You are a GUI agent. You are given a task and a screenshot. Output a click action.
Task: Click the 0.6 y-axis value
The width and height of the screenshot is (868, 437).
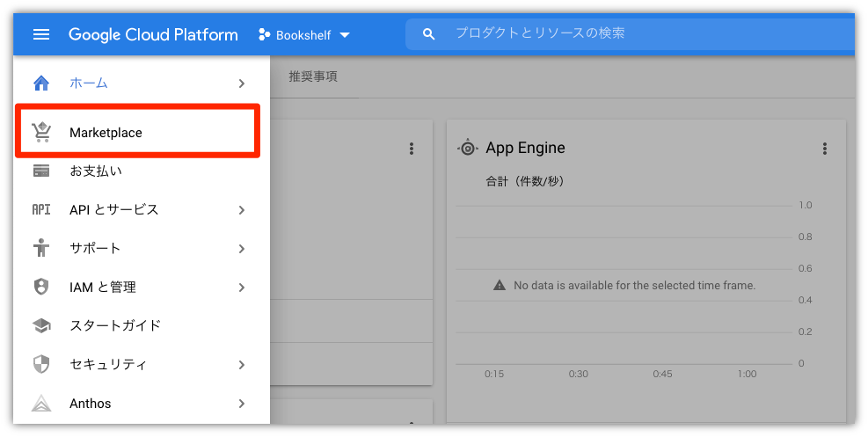pos(806,269)
